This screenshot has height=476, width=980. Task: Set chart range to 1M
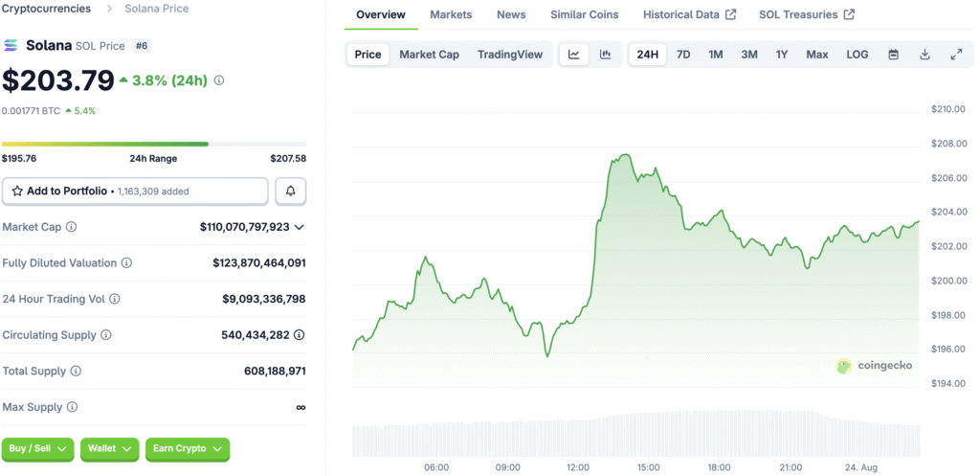[x=716, y=55]
